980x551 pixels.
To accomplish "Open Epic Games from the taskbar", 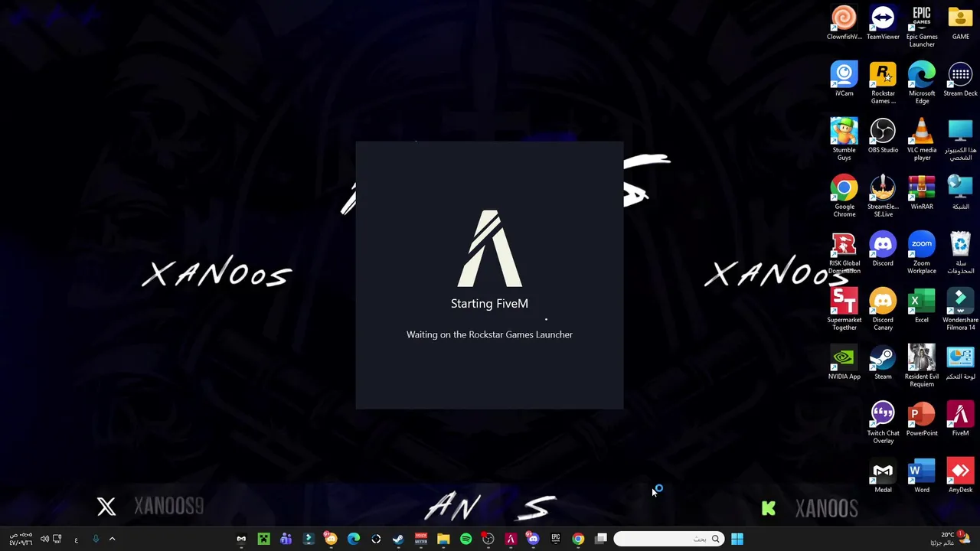I will 556,539.
